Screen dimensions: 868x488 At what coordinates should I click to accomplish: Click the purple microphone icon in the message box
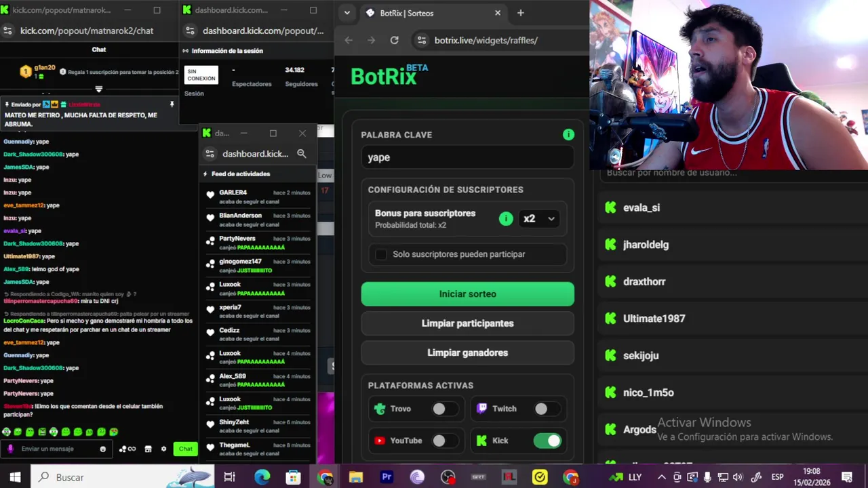click(10, 449)
